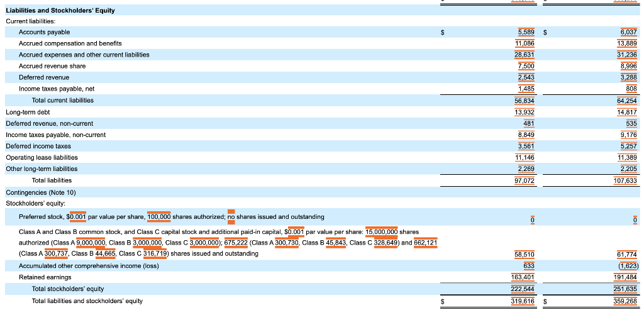
Task: Select the value 13,889
Action: pos(627,43)
